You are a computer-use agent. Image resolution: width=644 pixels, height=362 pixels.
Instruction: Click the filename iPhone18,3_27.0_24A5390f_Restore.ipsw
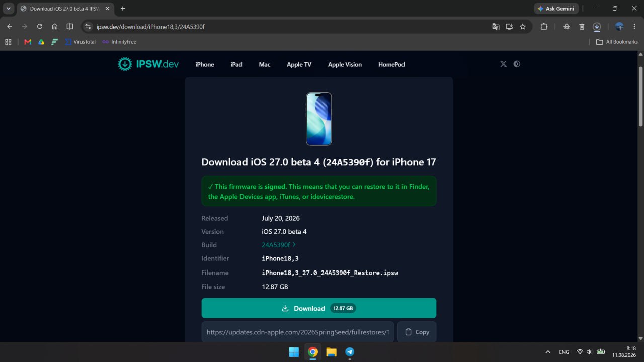tap(330, 273)
